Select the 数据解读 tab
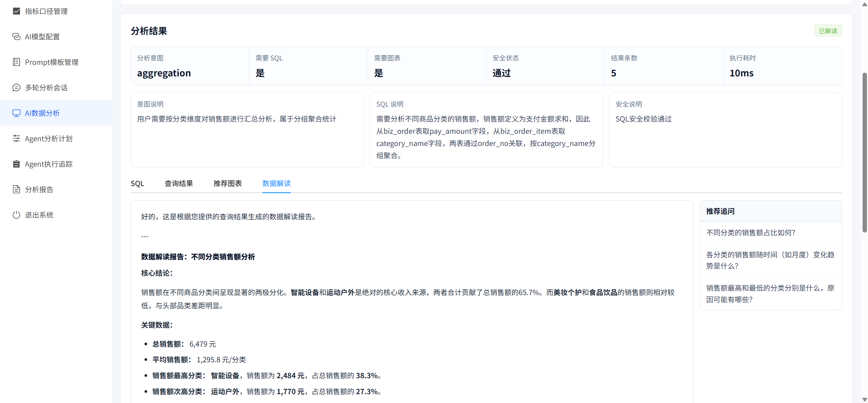This screenshot has width=868, height=403. point(276,184)
